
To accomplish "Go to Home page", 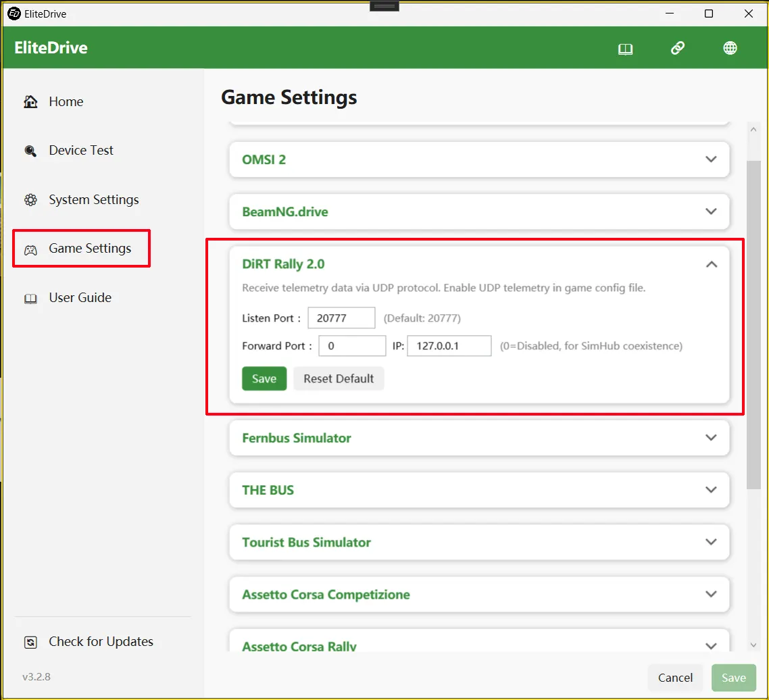I will [66, 101].
